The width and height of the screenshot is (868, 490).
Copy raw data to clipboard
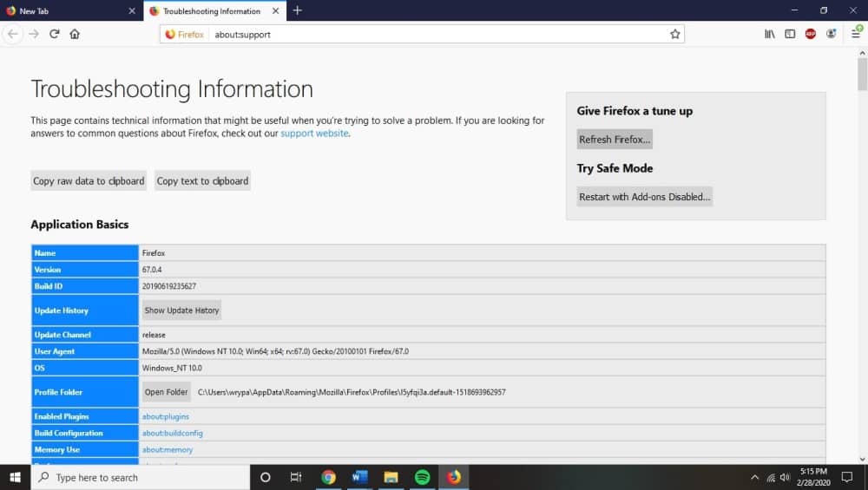click(89, 181)
